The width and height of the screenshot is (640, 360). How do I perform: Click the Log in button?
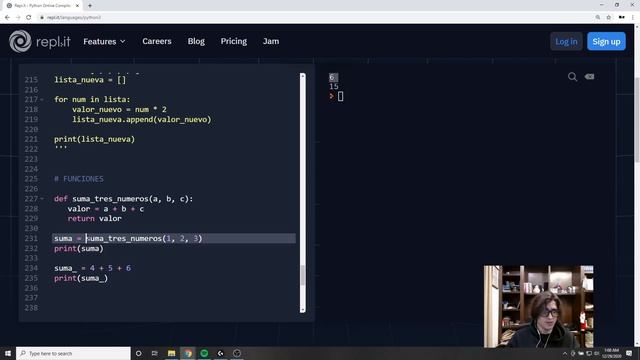click(x=566, y=41)
